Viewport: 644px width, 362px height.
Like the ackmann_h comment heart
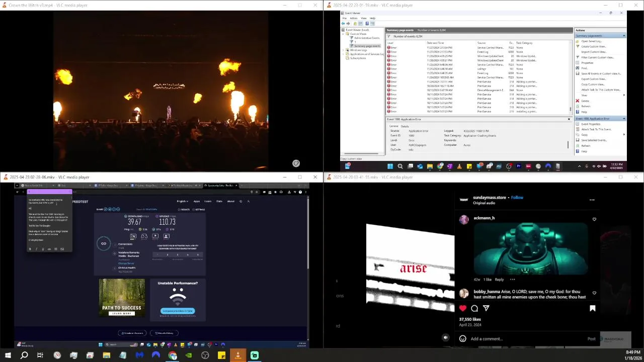[594, 219]
